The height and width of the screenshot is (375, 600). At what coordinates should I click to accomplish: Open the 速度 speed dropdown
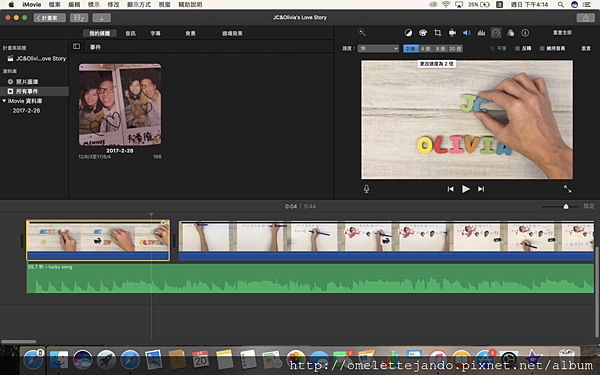click(378, 49)
